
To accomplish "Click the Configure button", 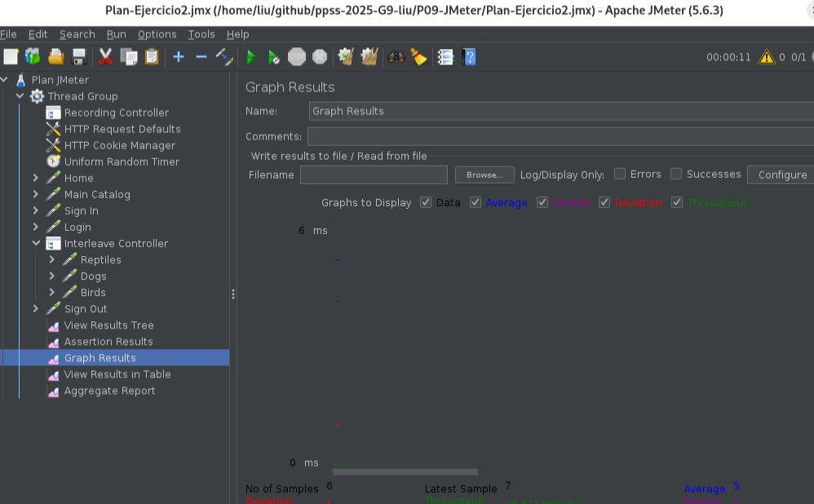I will pyautogui.click(x=782, y=175).
